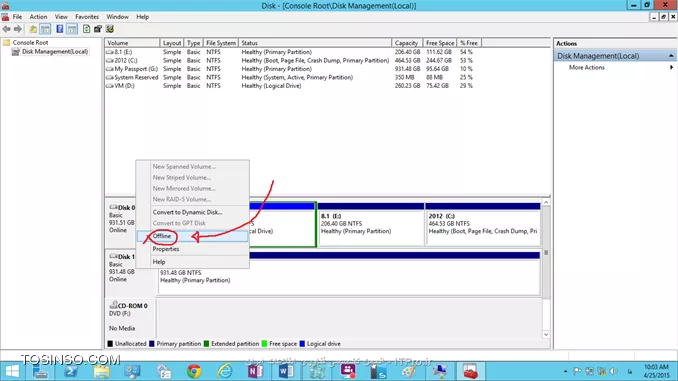The width and height of the screenshot is (678, 381).
Task: Click scroll down arrow of disk pane
Action: pos(546,334)
